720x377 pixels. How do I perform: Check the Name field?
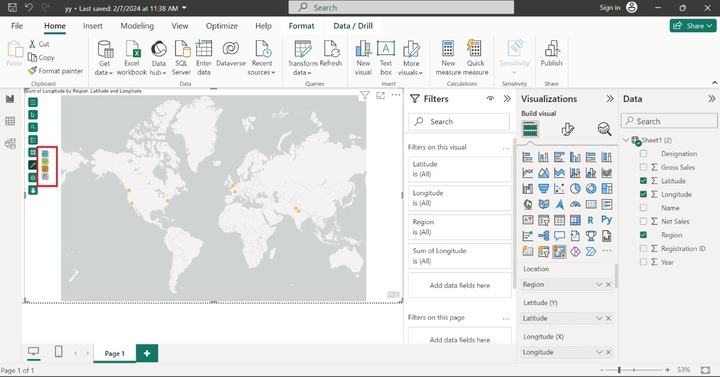point(643,208)
